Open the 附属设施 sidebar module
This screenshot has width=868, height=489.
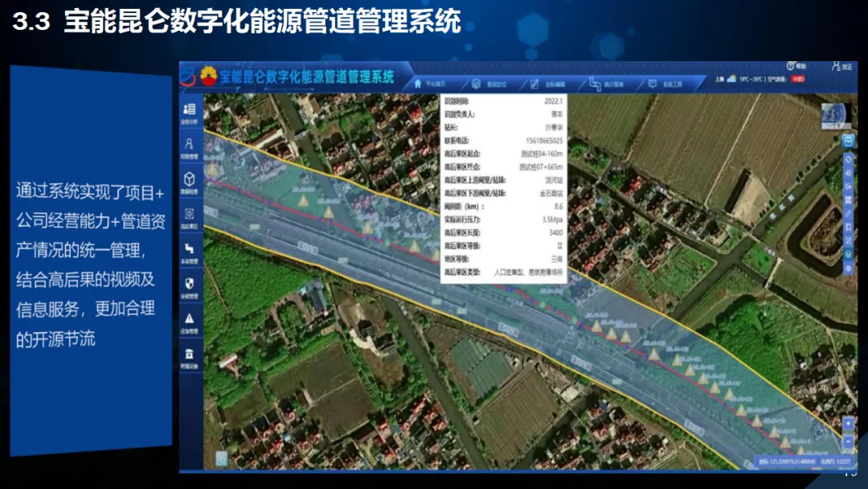coord(190,358)
